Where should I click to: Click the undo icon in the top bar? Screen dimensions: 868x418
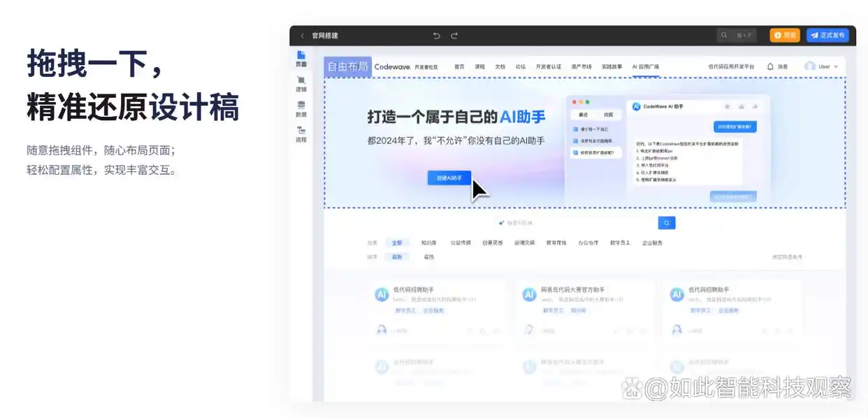click(x=437, y=36)
